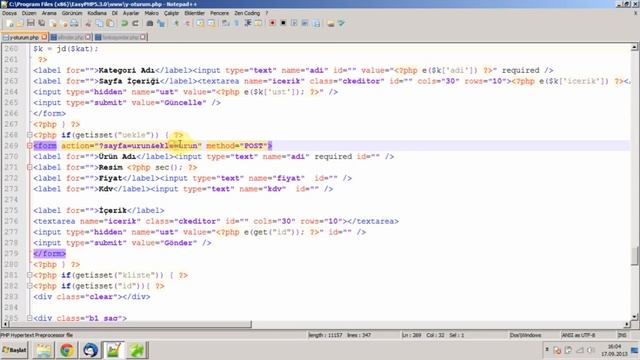Open the Eklentiler menu

click(x=195, y=13)
